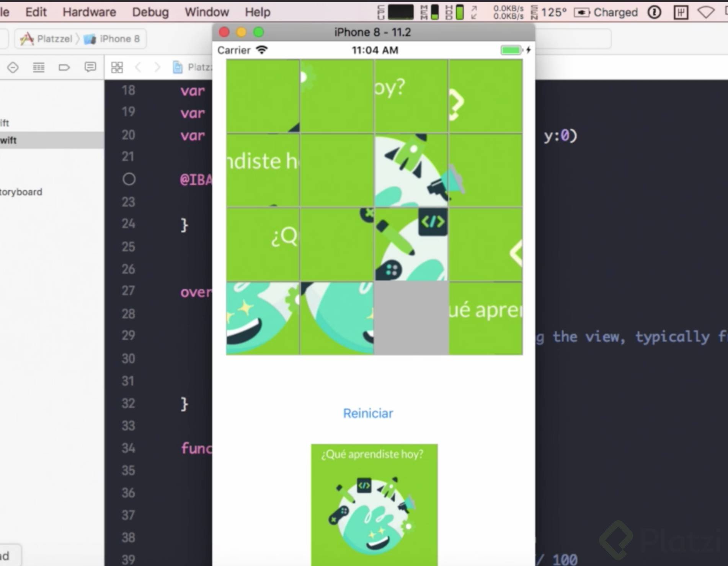Click the simulator battery indicator

[x=515, y=50]
